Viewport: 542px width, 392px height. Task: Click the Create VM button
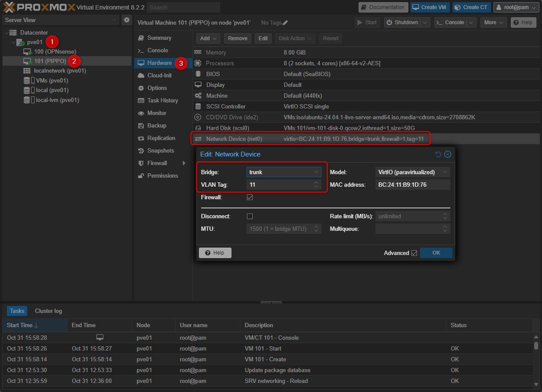(430, 7)
